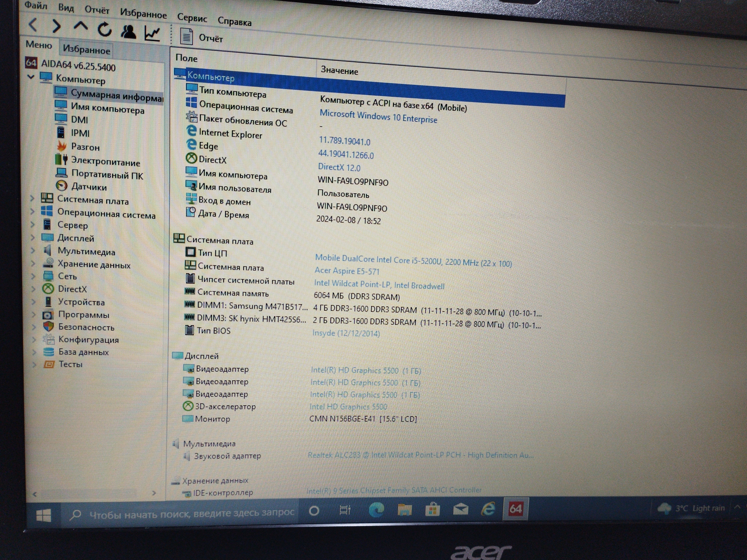Open the Вид menu
Screen dimensions: 747x560
[66, 8]
